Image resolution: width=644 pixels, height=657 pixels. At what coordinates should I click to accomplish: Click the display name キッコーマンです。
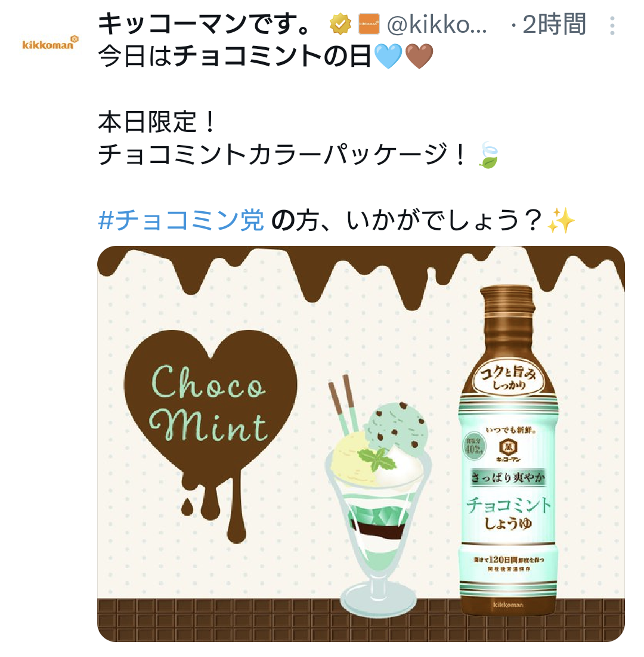pos(205,24)
